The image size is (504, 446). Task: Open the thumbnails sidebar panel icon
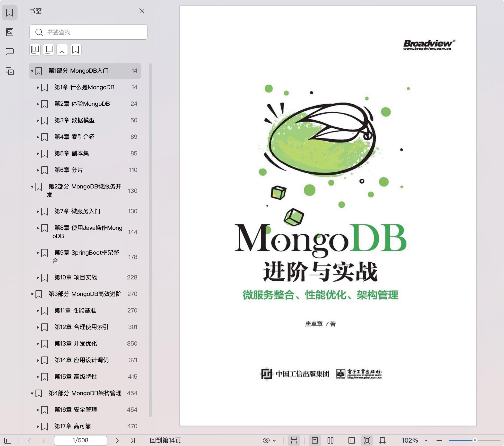pos(10,32)
